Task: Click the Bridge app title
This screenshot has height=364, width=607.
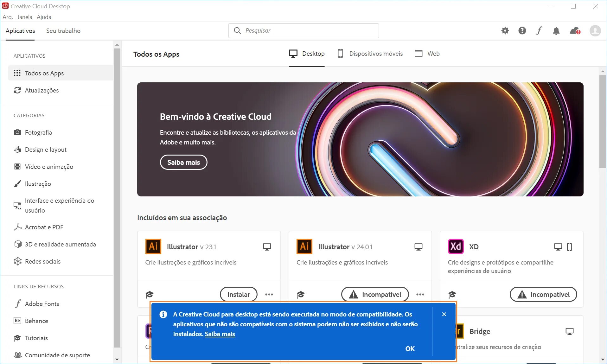Action: (x=480, y=331)
